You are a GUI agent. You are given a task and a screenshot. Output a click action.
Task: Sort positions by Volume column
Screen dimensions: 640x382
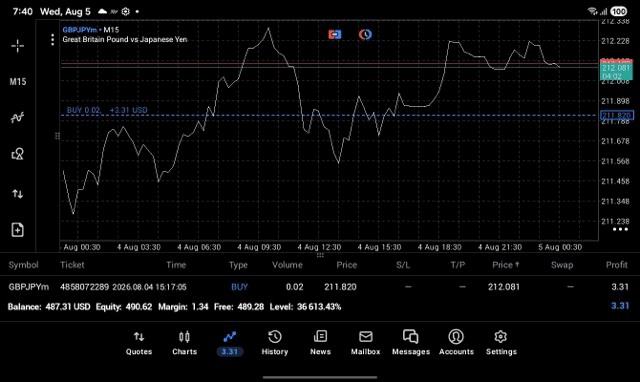coord(287,265)
